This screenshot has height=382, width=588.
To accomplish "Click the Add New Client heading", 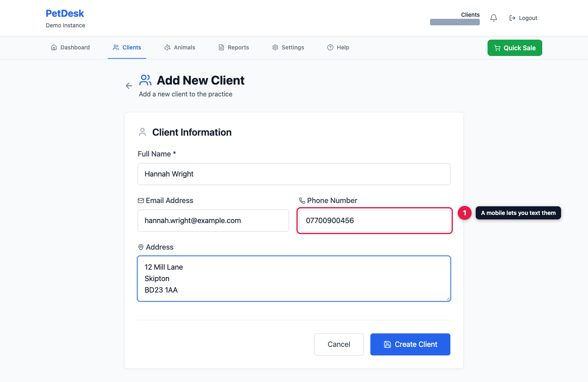I will pyautogui.click(x=200, y=80).
